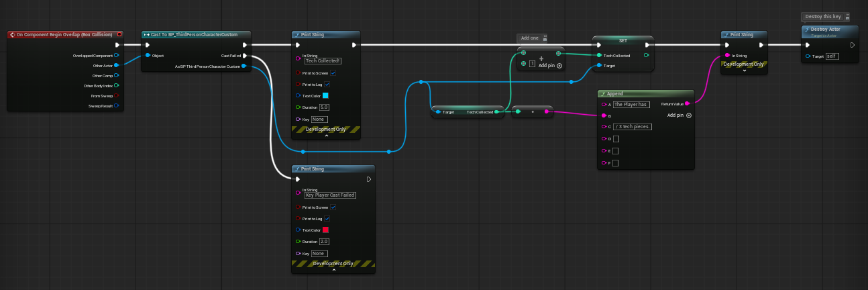
Task: Select the Append node title
Action: point(615,94)
